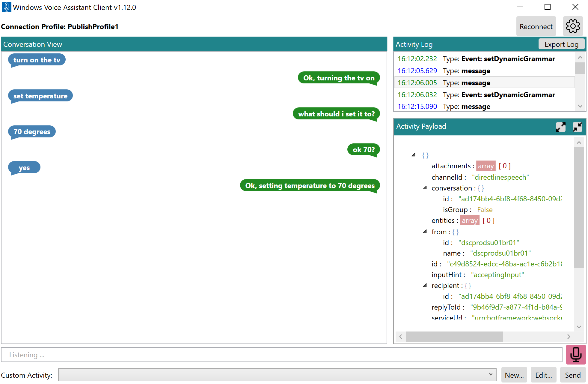This screenshot has height=384, width=588.
Task: Click the Listening text input field
Action: [x=281, y=355]
